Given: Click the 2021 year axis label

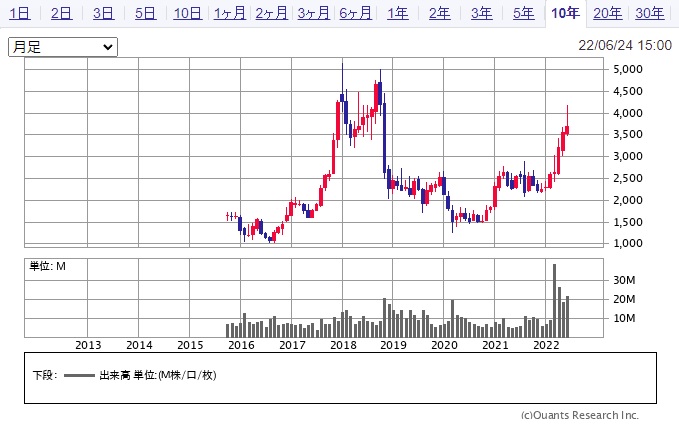Looking at the screenshot, I should coord(495,345).
